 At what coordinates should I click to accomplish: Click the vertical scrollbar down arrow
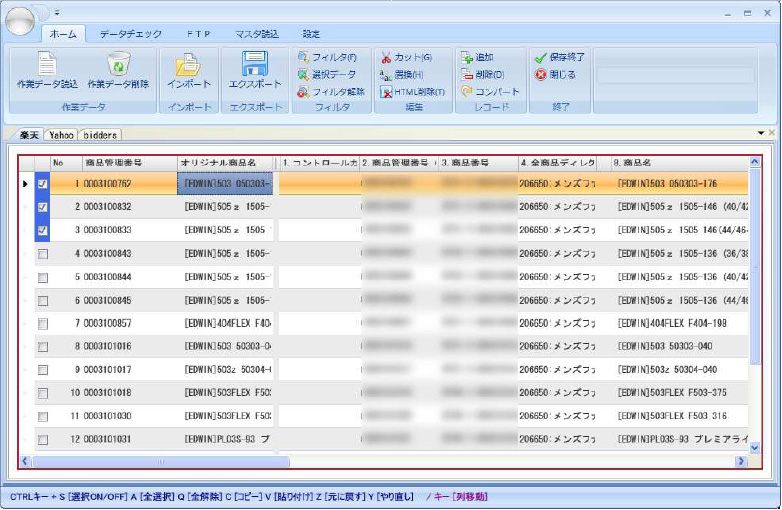[755, 448]
